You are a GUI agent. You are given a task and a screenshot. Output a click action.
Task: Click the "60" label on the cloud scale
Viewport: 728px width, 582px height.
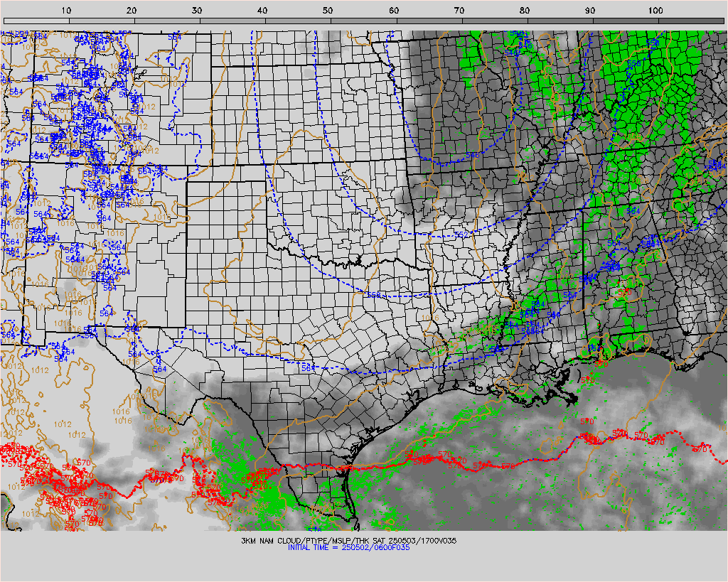click(x=394, y=10)
